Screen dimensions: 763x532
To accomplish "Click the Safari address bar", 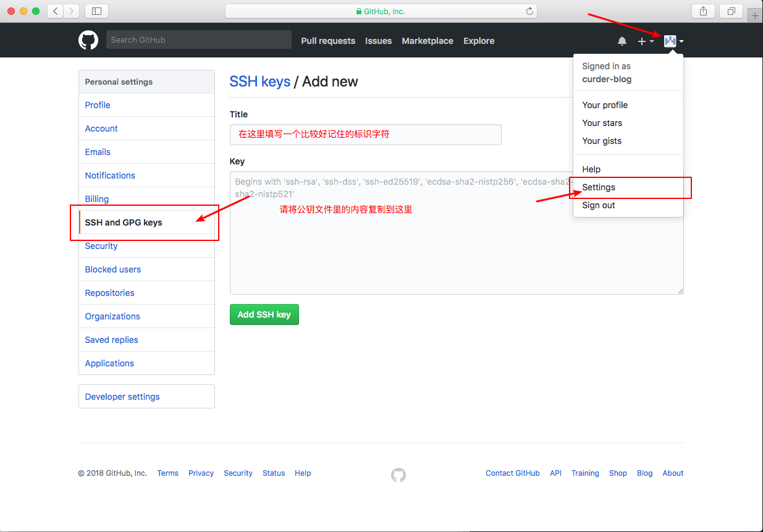I will click(381, 11).
